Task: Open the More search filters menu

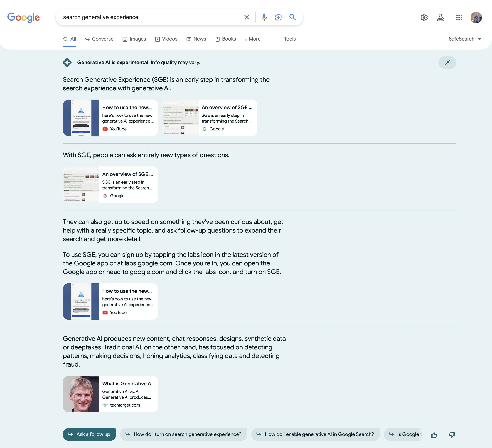Action: pos(253,39)
